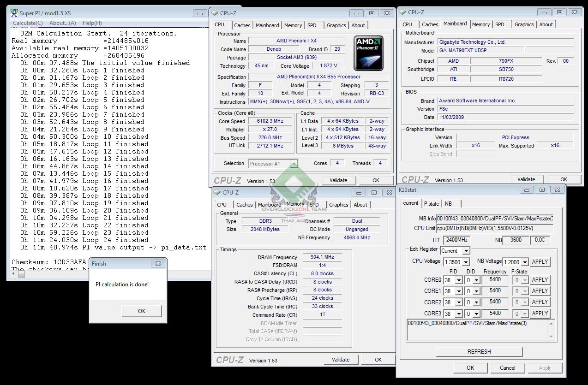Screen dimensions: 588x385
Task: Select Caches tab in CPU-Z Memory window
Action: [244, 205]
